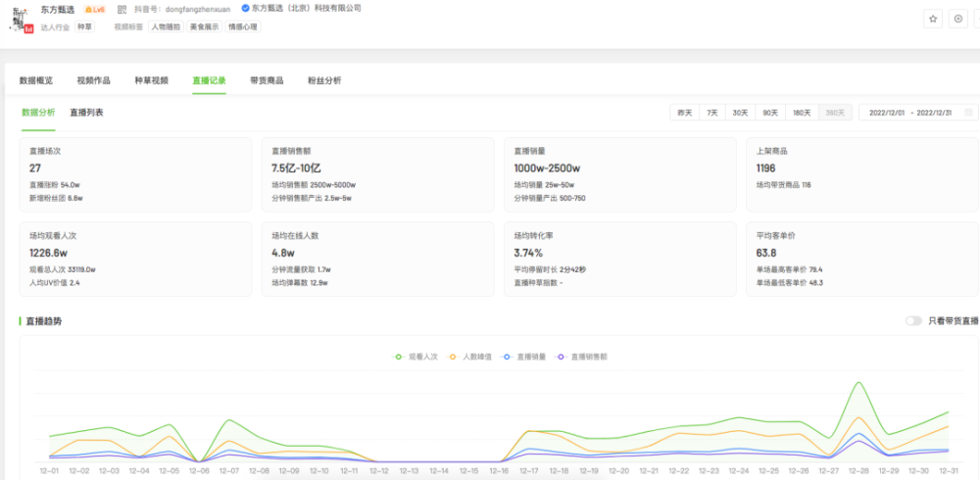Image resolution: width=980 pixels, height=480 pixels.
Task: Click the 美食展示 video tag
Action: point(205,26)
